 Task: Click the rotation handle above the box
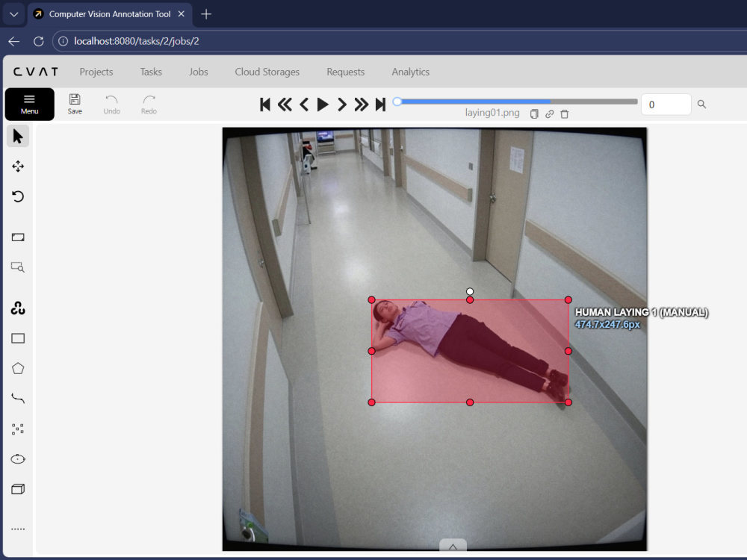470,291
